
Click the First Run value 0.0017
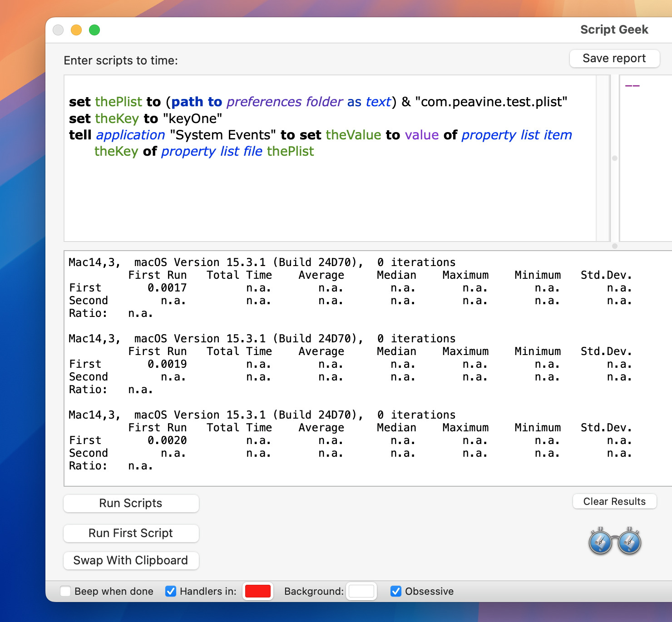pos(167,288)
